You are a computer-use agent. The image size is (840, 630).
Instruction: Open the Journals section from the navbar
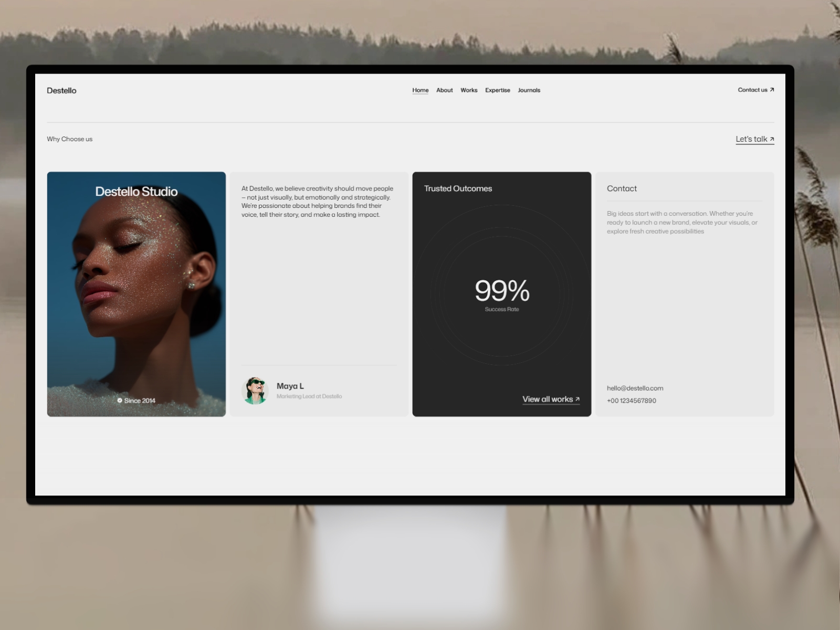pos(529,90)
